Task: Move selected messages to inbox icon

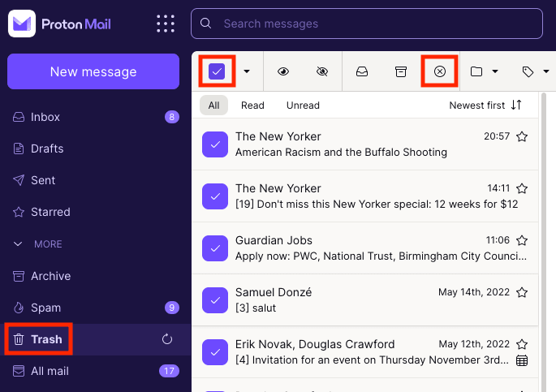Action: (x=362, y=71)
